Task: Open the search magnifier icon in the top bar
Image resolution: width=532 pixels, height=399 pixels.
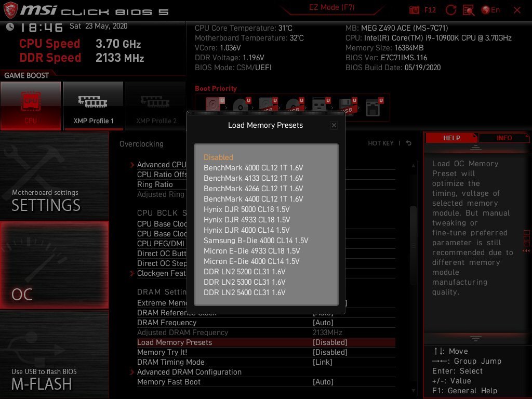Action: (469, 10)
